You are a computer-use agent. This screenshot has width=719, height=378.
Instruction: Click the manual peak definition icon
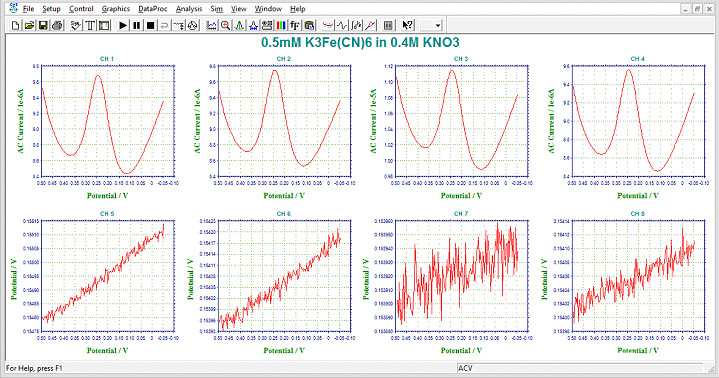[x=239, y=25]
